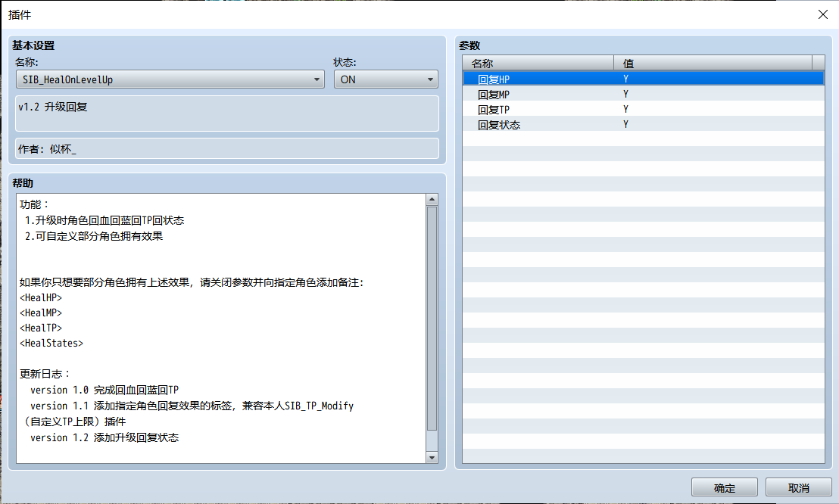The height and width of the screenshot is (504, 839).
Task: Select the 回复HP parameter row
Action: pyautogui.click(x=643, y=79)
